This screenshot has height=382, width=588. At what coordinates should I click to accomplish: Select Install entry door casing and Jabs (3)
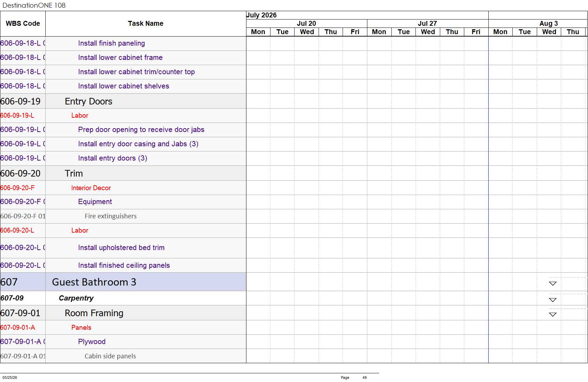(x=138, y=144)
